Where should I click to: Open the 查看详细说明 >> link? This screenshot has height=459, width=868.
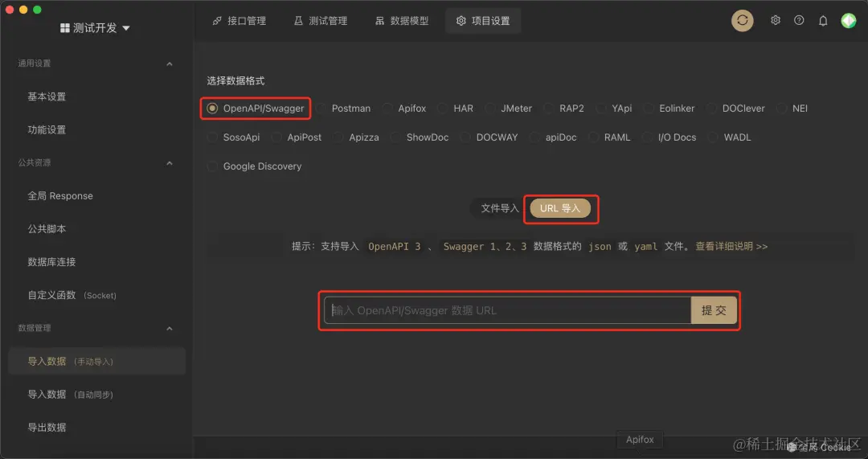[x=731, y=247]
